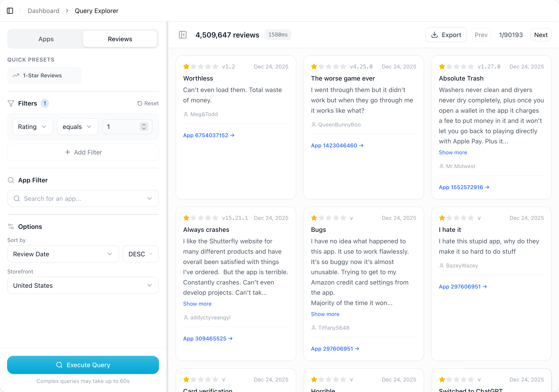
Task: Open the Rating field dropdown
Action: [33, 127]
